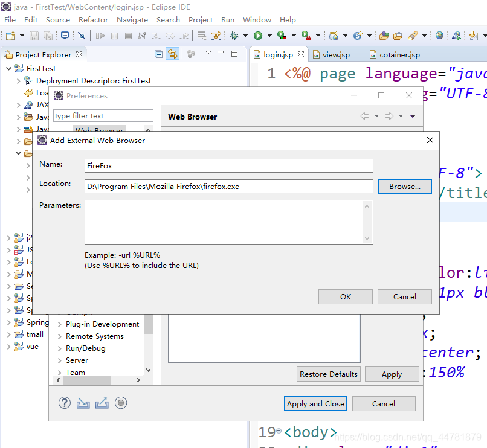Open the Run dropdown arrow
The image size is (487, 448).
coord(269,36)
